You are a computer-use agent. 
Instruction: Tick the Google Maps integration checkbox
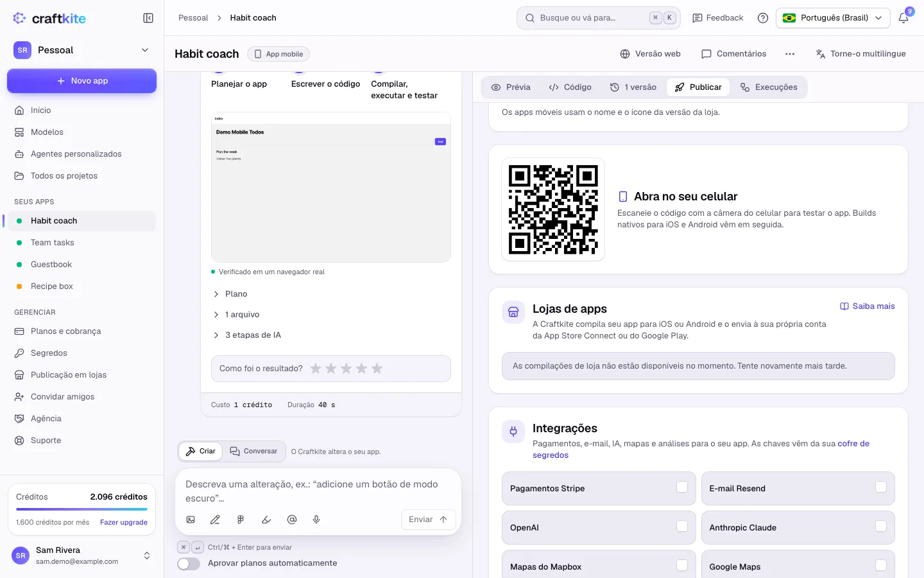click(x=881, y=566)
